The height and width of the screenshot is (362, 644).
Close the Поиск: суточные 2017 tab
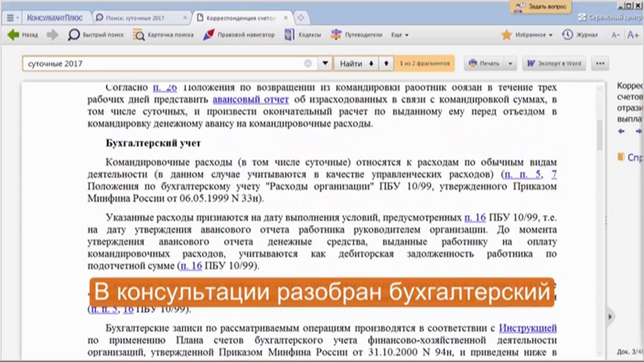(185, 18)
